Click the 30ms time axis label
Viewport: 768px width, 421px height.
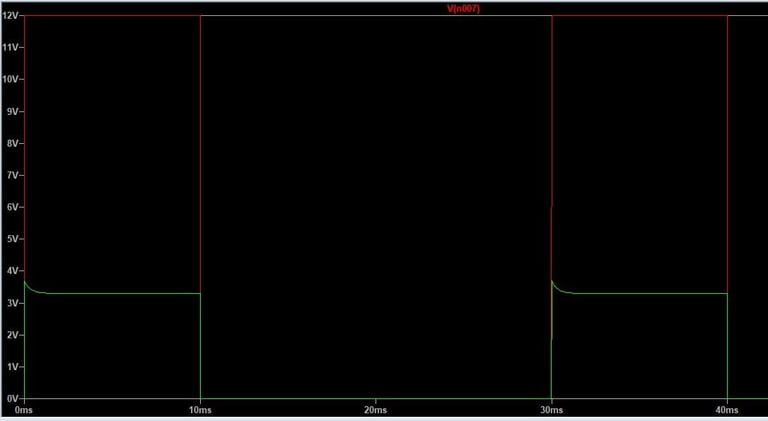552,410
